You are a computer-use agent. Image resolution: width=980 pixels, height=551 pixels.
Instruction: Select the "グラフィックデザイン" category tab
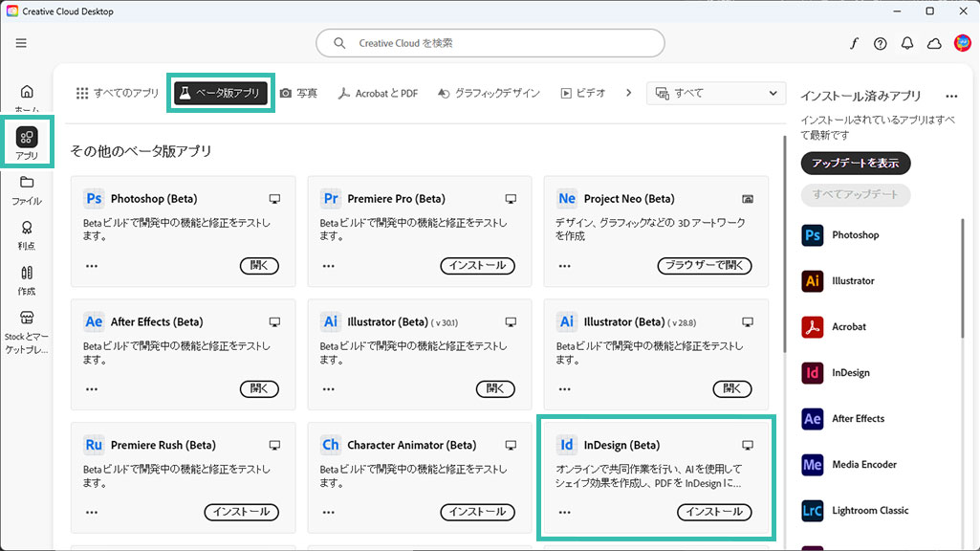[489, 93]
